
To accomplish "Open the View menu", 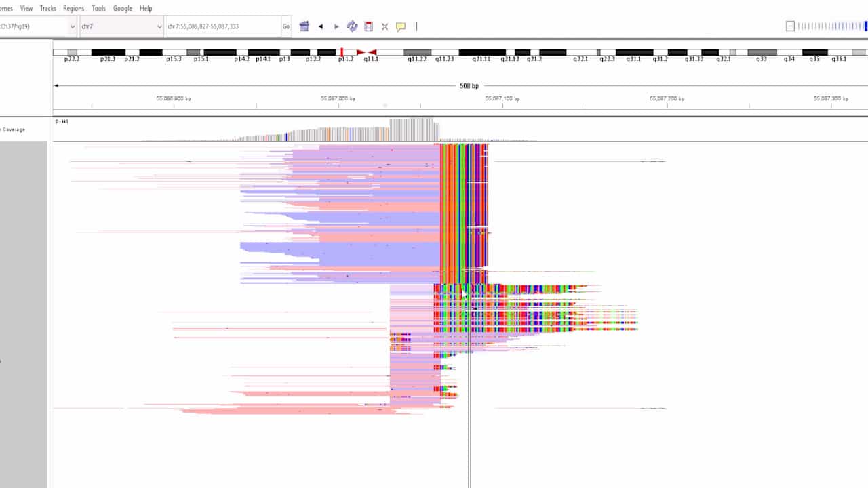I will [26, 9].
